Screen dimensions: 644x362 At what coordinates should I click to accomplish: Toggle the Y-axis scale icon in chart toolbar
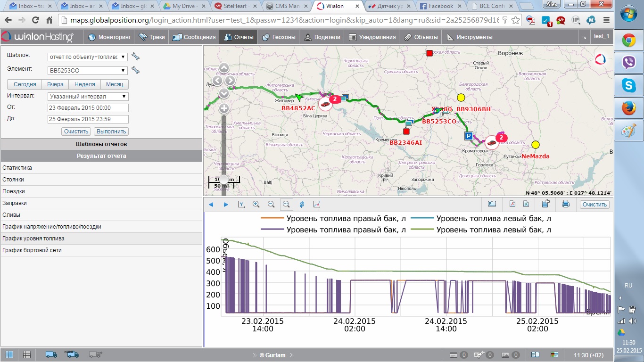pyautogui.click(x=241, y=204)
